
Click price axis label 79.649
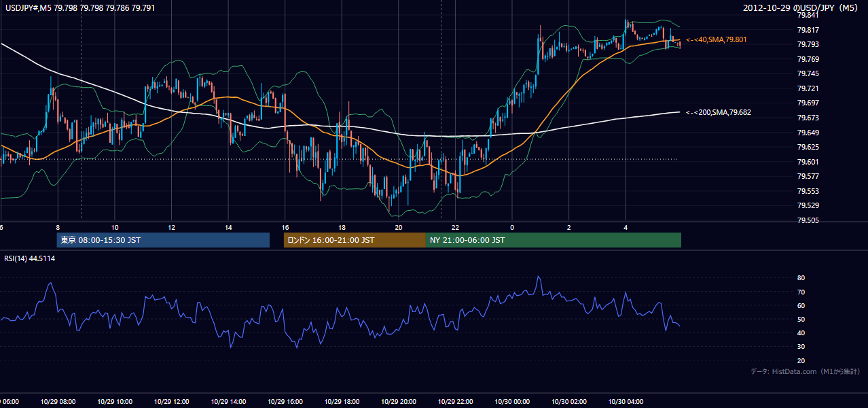click(x=807, y=133)
